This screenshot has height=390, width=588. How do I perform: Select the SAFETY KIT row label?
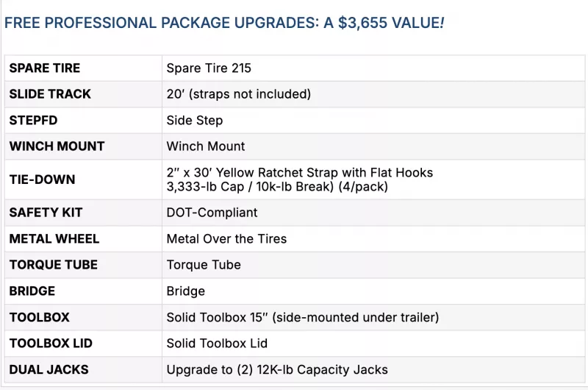click(x=46, y=213)
